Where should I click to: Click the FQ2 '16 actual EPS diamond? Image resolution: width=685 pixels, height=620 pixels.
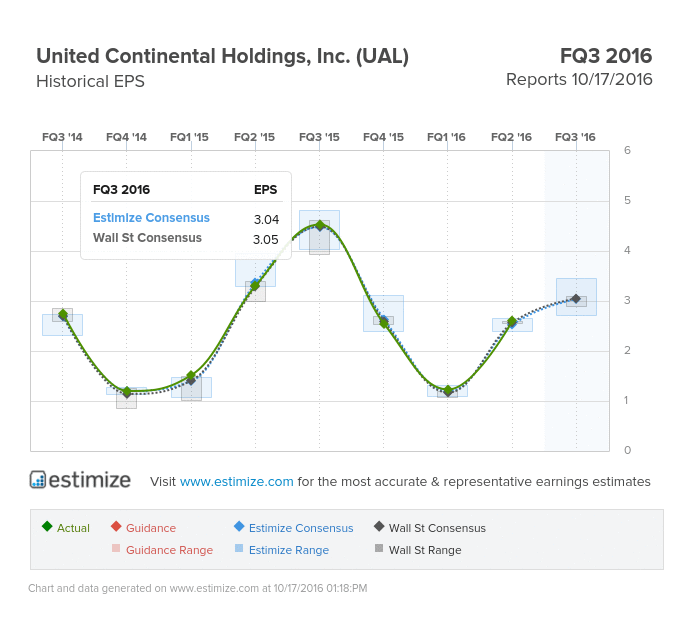(x=512, y=322)
